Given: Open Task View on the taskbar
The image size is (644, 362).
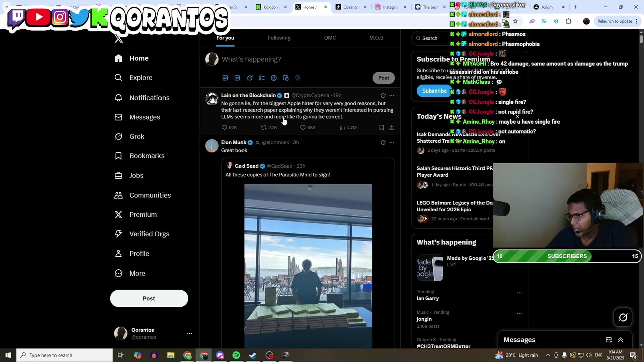Looking at the screenshot, I should pos(121,355).
